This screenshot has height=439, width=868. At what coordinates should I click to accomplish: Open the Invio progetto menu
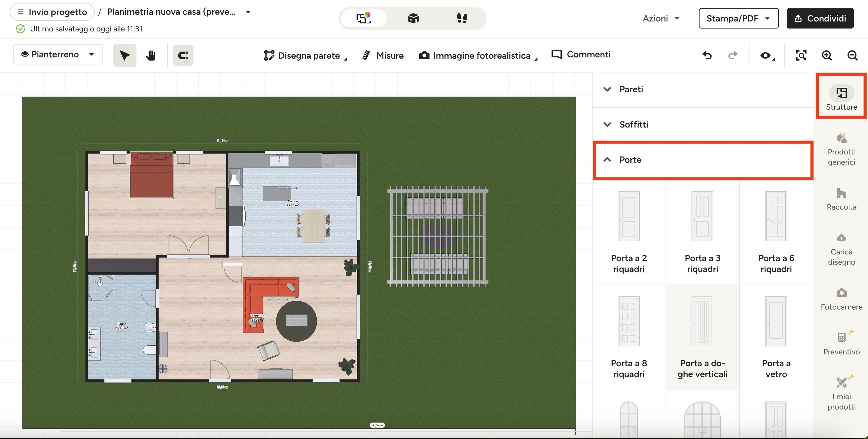[52, 12]
